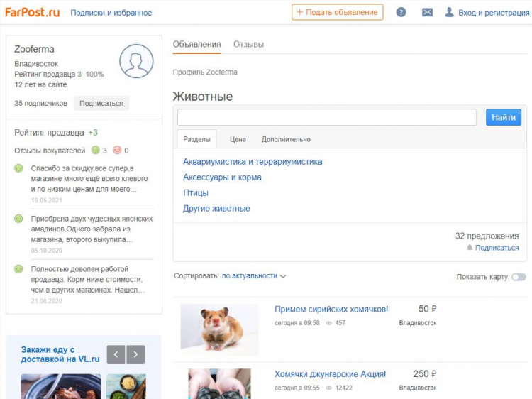Click the red negative reviews face counter
The width and height of the screenshot is (532, 399).
point(117,150)
